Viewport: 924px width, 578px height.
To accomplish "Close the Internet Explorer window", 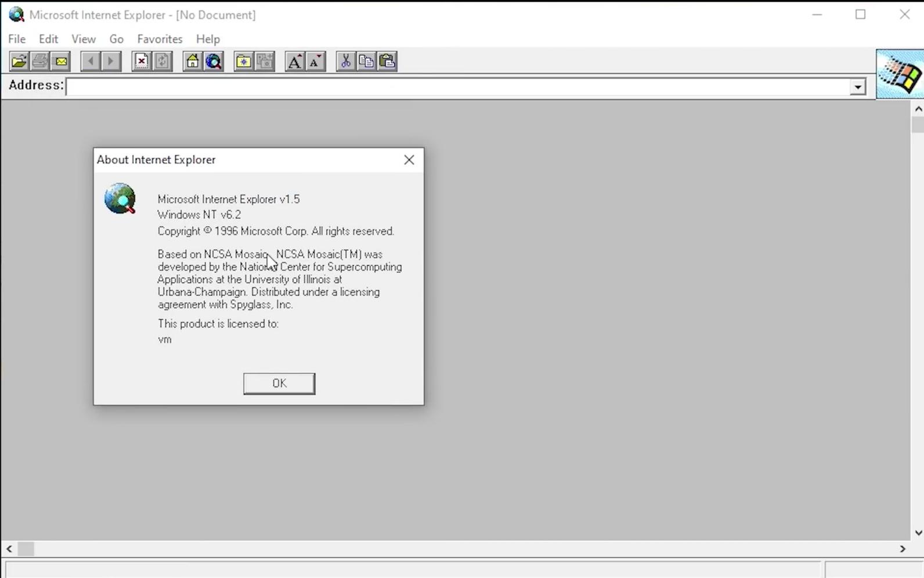I will (x=904, y=15).
